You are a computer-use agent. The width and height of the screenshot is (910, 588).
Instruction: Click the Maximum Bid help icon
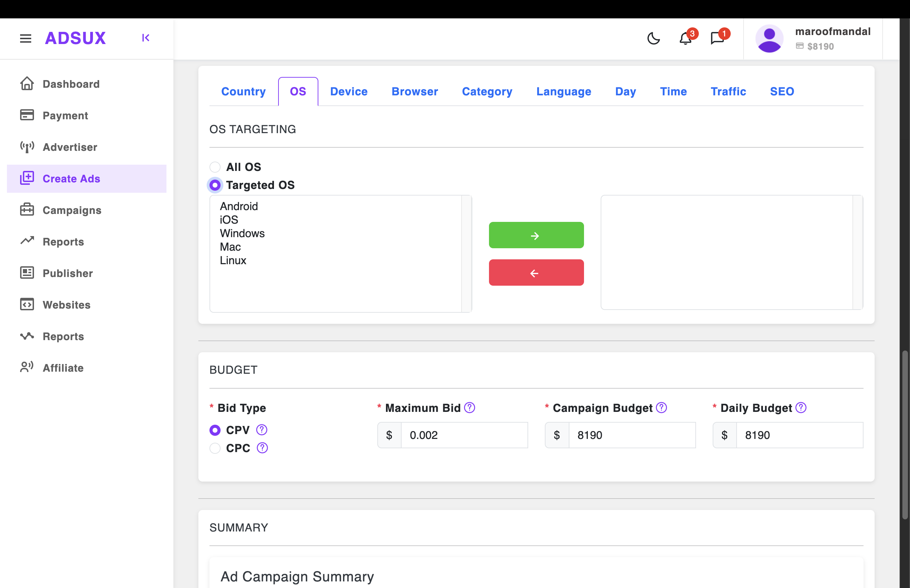[x=469, y=408]
